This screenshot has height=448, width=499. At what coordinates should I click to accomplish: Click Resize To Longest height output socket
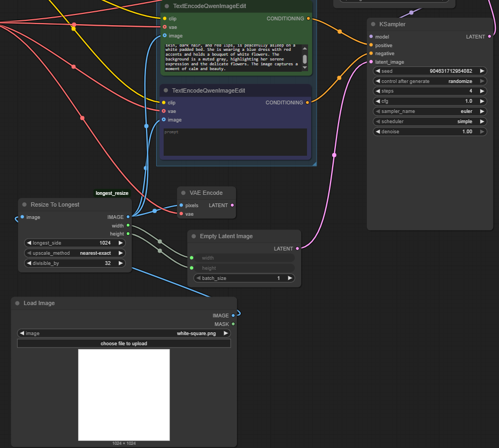[128, 234]
